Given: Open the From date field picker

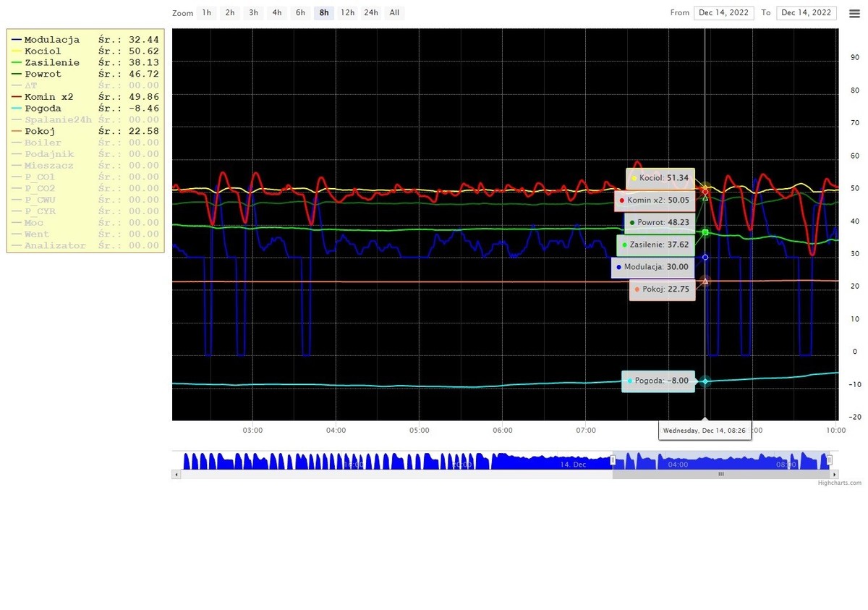Looking at the screenshot, I should pos(723,13).
